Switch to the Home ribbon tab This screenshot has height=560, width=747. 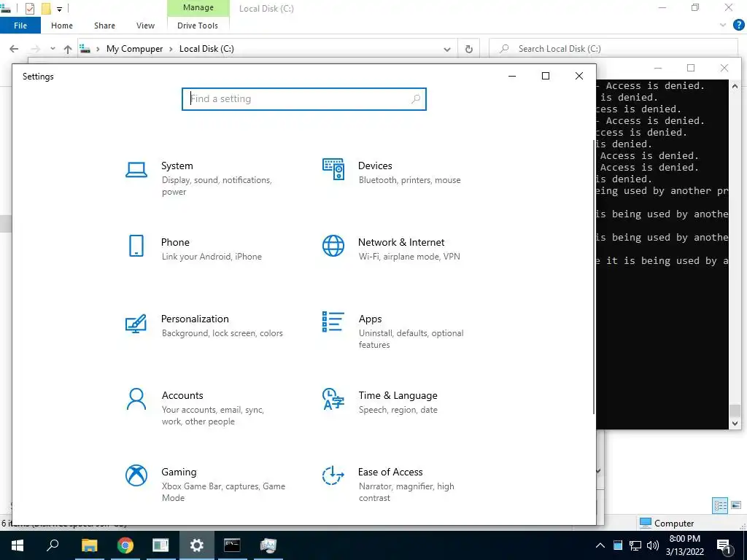pyautogui.click(x=62, y=26)
